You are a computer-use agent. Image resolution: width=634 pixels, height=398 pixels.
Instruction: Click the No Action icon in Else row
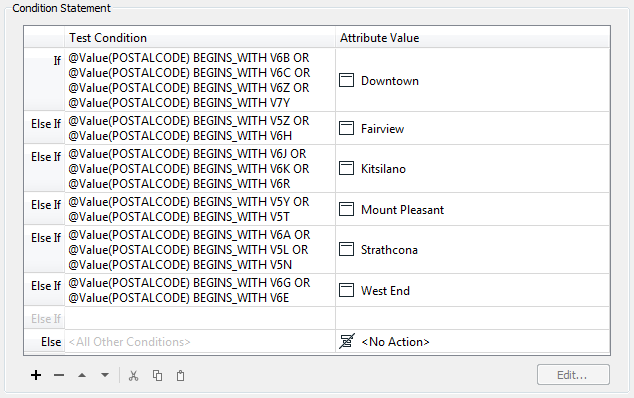pos(347,341)
